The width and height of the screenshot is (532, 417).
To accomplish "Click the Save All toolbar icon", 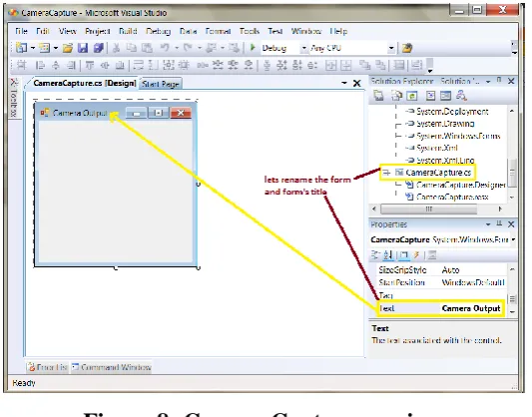I will tap(99, 48).
